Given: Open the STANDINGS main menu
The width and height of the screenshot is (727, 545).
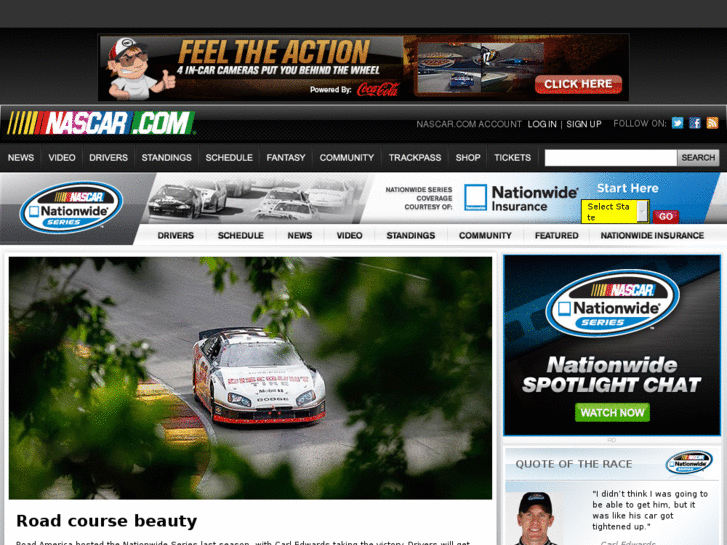Looking at the screenshot, I should (166, 158).
